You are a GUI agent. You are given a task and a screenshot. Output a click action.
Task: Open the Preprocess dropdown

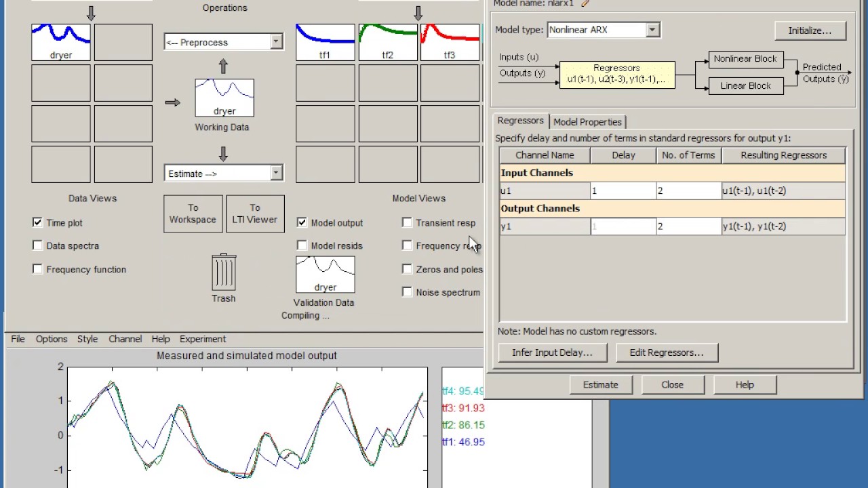pyautogui.click(x=223, y=42)
